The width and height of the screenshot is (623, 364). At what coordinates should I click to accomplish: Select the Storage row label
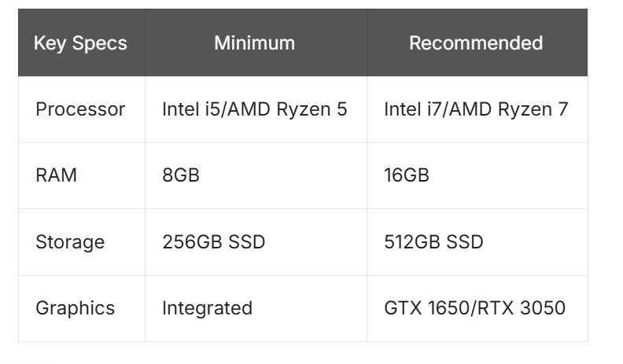click(70, 241)
